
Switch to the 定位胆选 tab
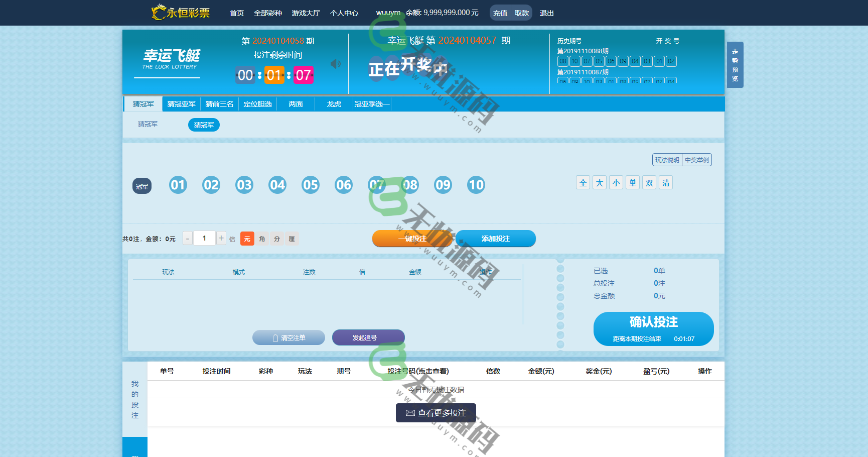tap(258, 104)
